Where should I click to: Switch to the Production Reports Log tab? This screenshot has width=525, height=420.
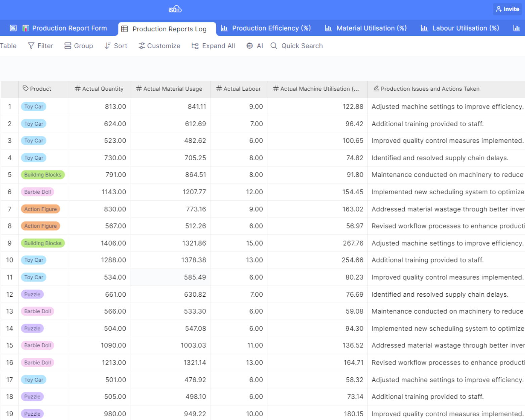pos(167,29)
